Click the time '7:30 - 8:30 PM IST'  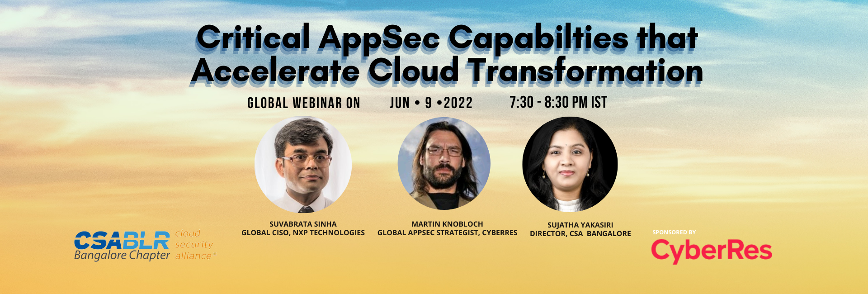point(558,102)
